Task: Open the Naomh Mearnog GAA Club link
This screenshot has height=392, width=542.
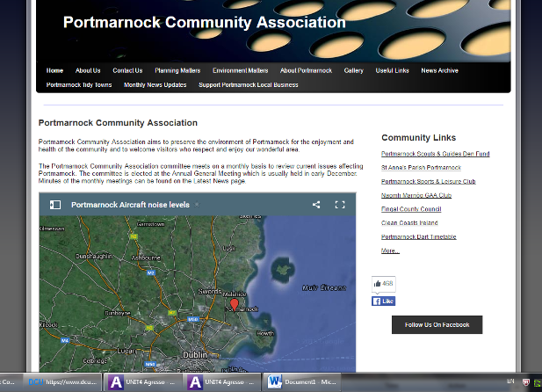Action: pyautogui.click(x=416, y=195)
